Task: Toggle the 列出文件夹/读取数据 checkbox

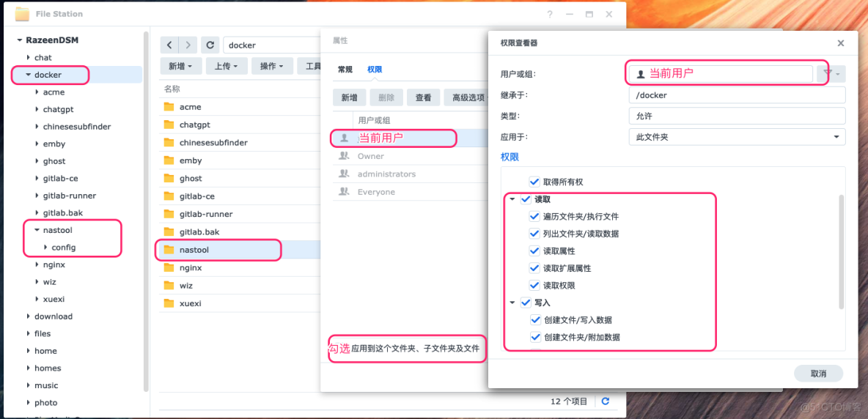Action: [x=534, y=233]
